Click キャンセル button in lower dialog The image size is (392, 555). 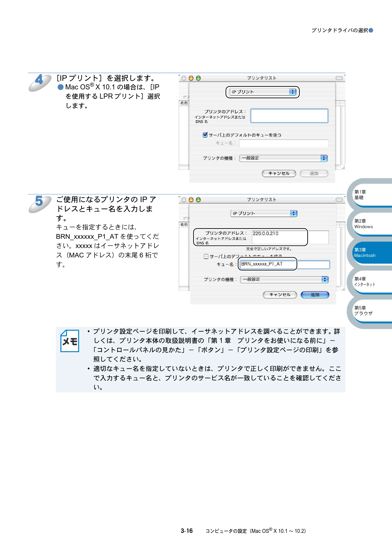280,295
